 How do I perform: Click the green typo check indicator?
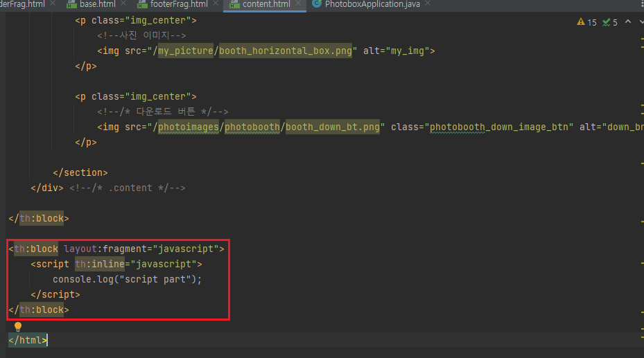(606, 22)
